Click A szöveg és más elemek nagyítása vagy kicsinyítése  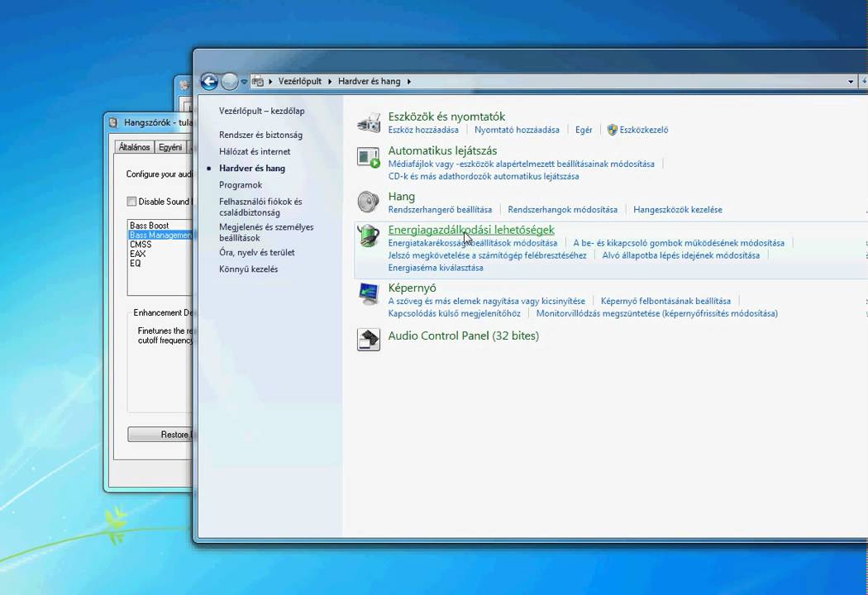[487, 301]
